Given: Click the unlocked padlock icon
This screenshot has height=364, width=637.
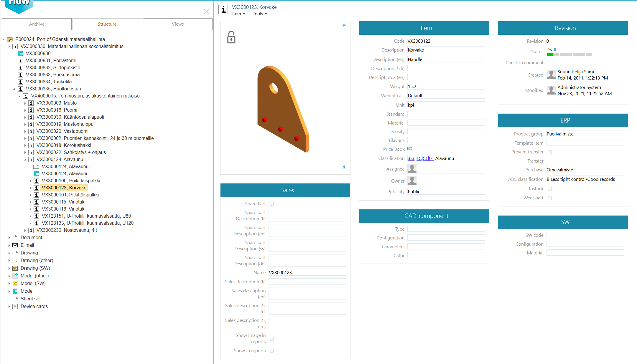Looking at the screenshot, I should pos(231,37).
